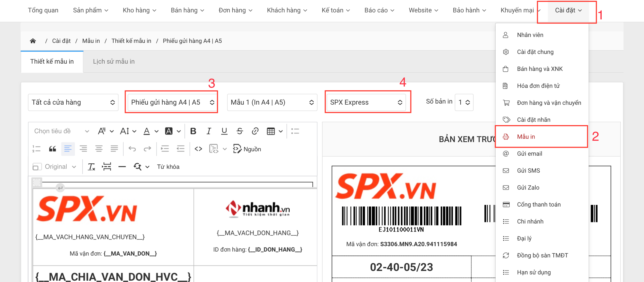Switch to the 'Lịch sử mẫu in' tab
The height and width of the screenshot is (282, 644).
pyautogui.click(x=114, y=61)
